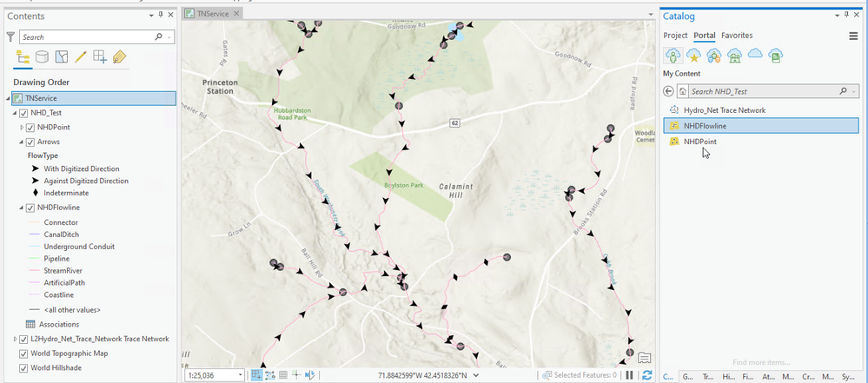The image size is (868, 383).
Task: Open the Catalog hamburger menu
Action: [x=853, y=36]
